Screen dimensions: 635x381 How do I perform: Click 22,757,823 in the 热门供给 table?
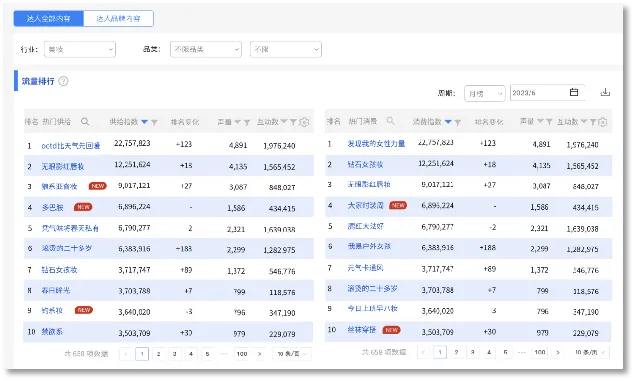132,143
